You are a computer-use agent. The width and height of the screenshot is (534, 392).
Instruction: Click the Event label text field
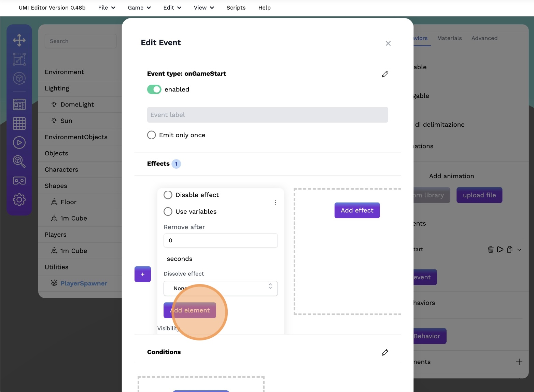tap(267, 115)
